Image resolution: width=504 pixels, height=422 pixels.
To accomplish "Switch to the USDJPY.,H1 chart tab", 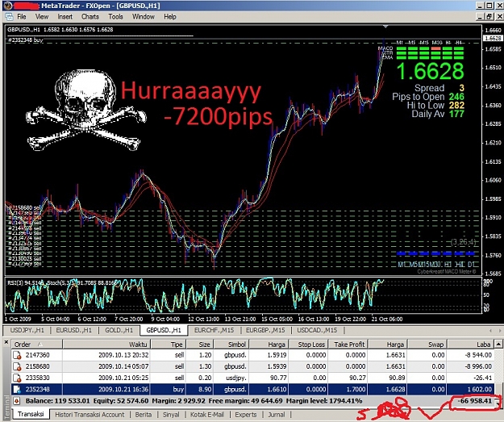I will [27, 330].
